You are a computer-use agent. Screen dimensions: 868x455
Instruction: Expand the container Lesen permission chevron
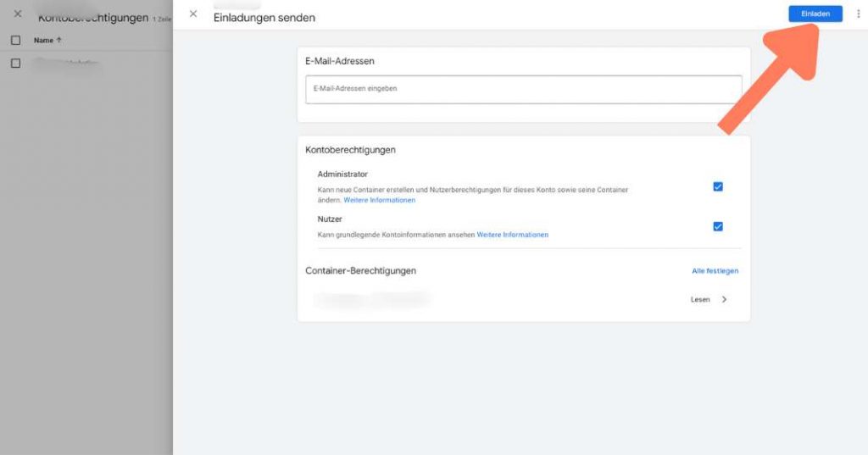(x=724, y=299)
